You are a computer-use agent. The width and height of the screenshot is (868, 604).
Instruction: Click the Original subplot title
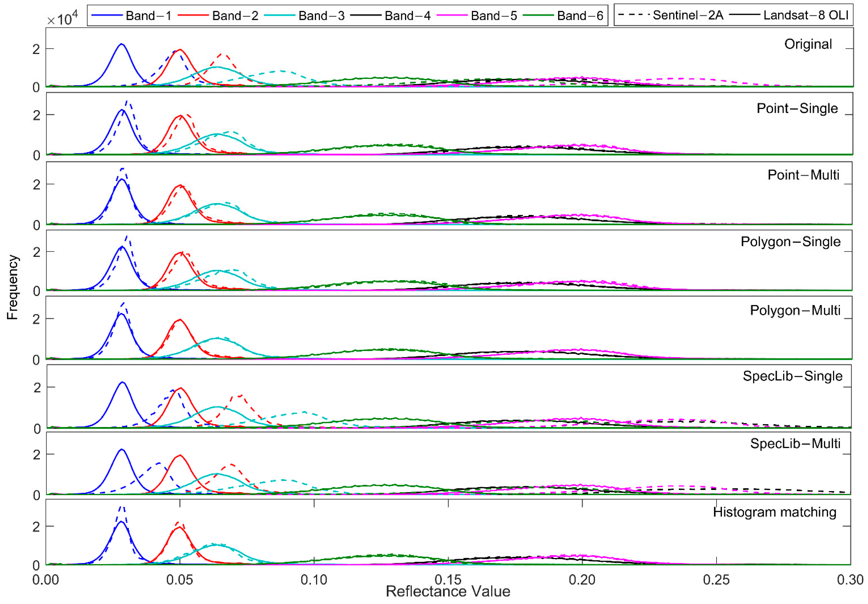(x=808, y=44)
